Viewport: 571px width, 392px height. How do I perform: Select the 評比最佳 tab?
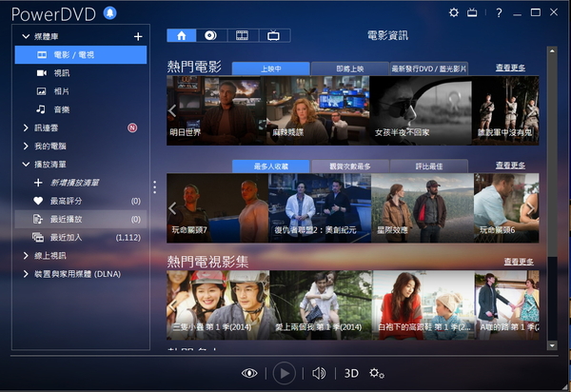point(429,167)
